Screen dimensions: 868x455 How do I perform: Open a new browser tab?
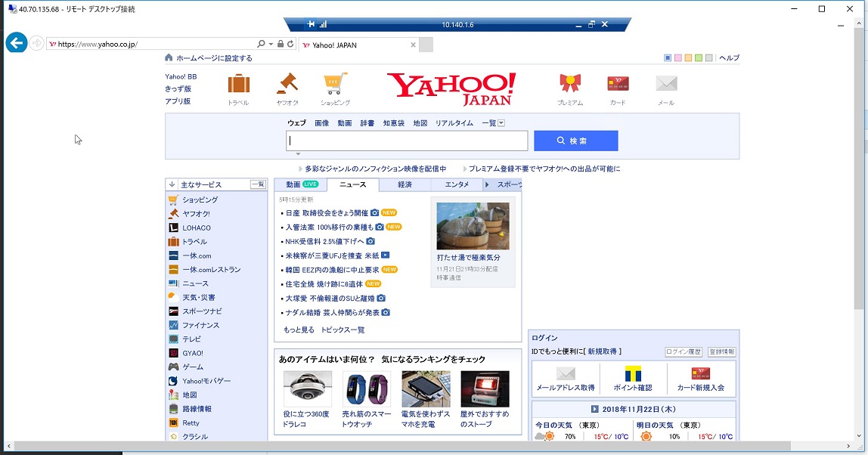point(426,45)
